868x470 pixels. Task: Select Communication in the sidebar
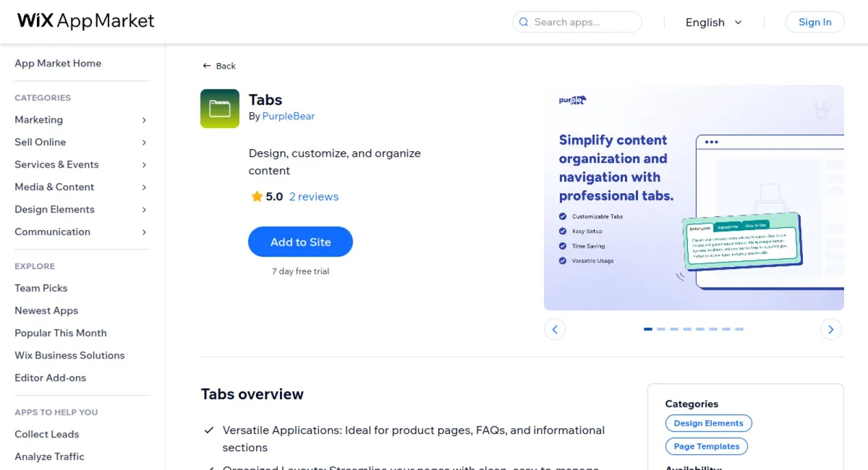click(x=52, y=231)
